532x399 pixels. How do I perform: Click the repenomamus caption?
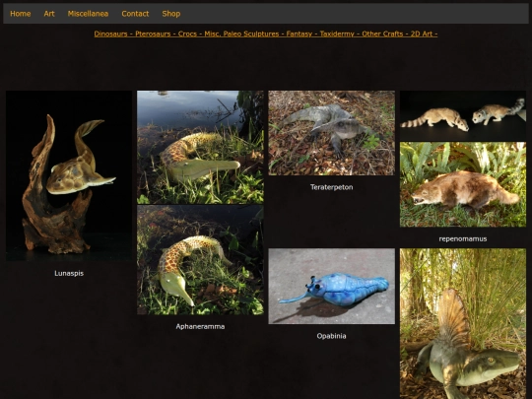tap(463, 238)
